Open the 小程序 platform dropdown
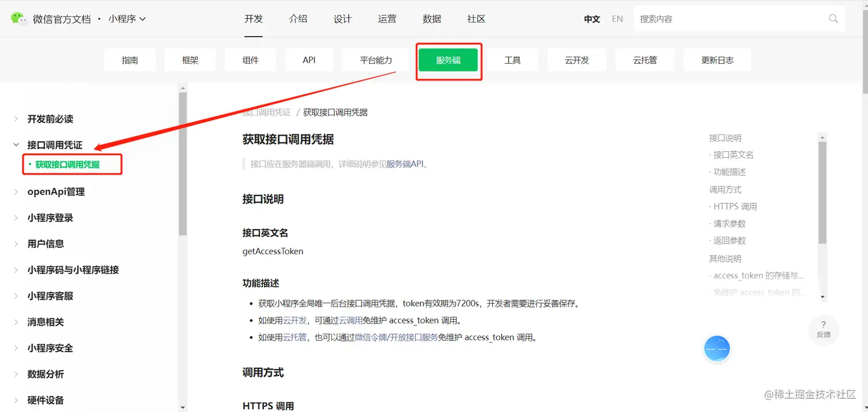The width and height of the screenshot is (868, 412). tap(127, 19)
